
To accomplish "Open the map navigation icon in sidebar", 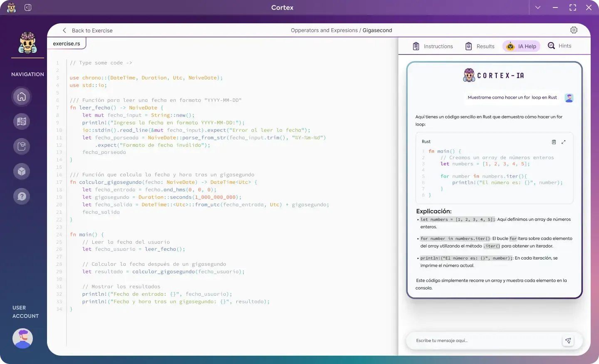I will 22,121.
